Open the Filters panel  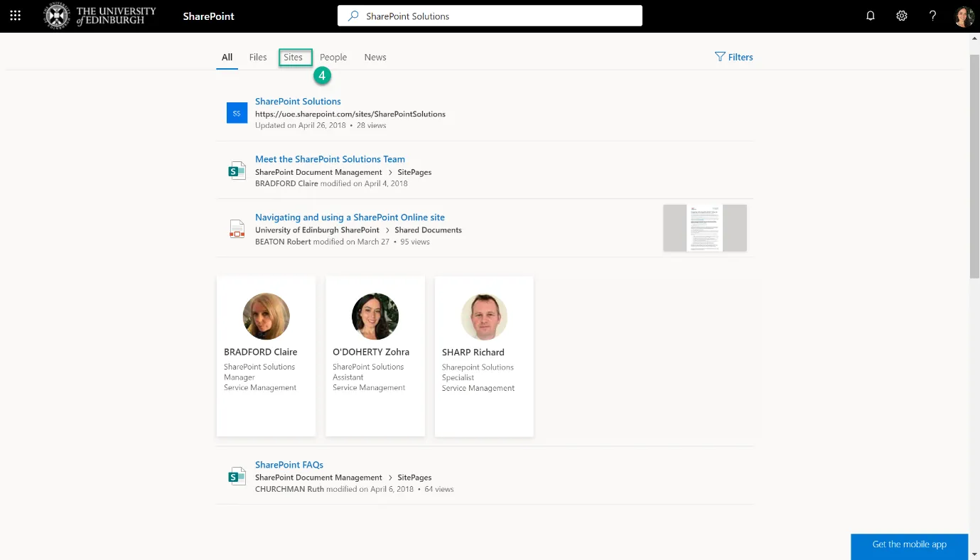(x=734, y=57)
